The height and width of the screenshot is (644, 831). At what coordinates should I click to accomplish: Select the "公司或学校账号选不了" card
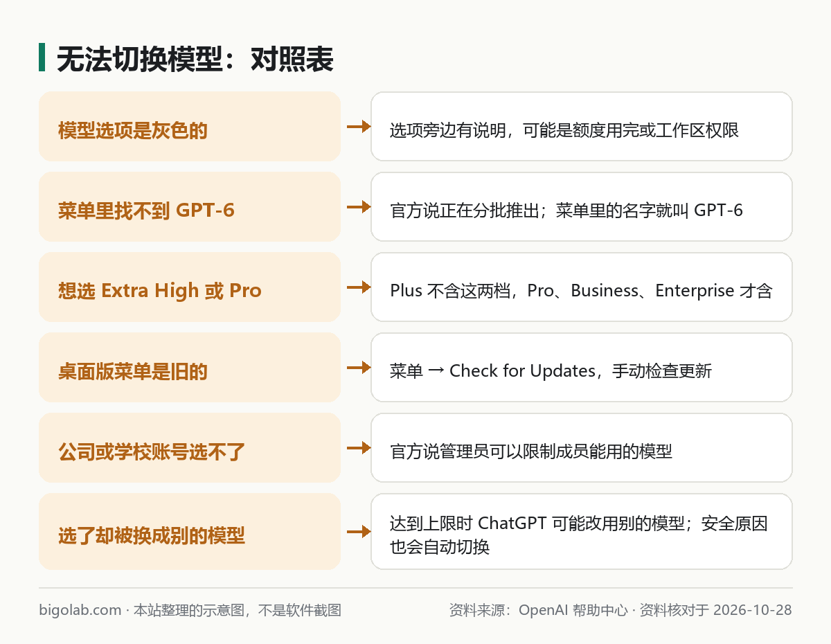click(190, 447)
